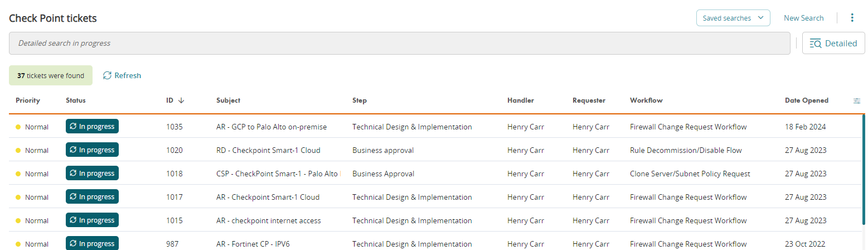Click the vertical scrollbar on the ticket list
The image size is (868, 250).
[864, 179]
